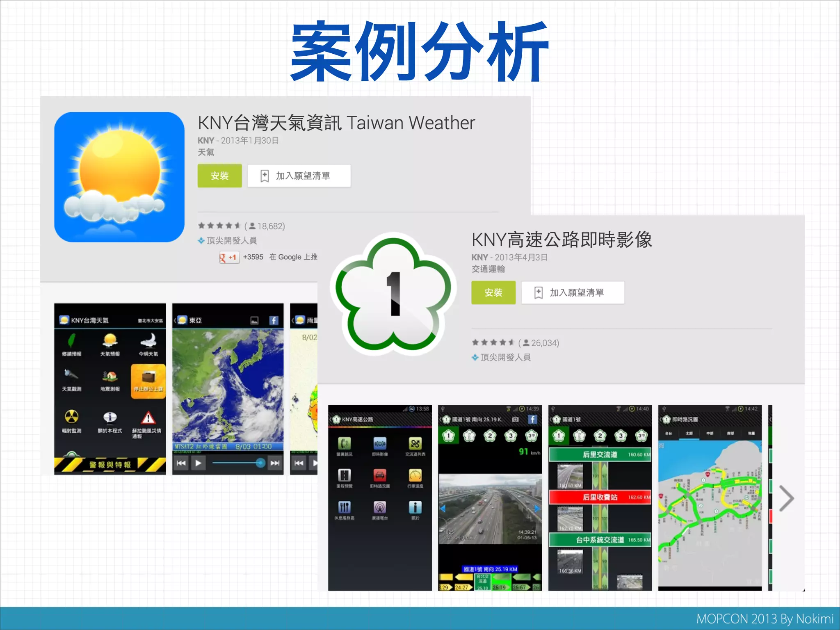Install KNY高速公路即時影像 app

tap(493, 292)
